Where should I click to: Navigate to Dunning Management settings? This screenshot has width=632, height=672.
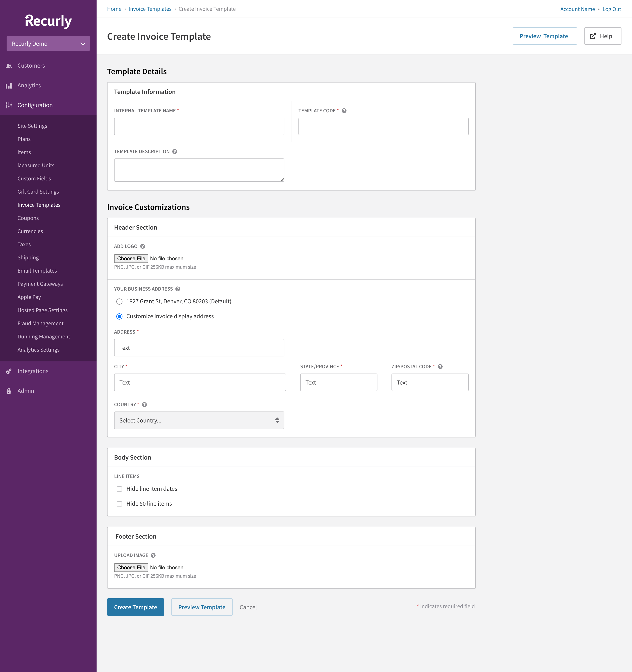(x=44, y=336)
